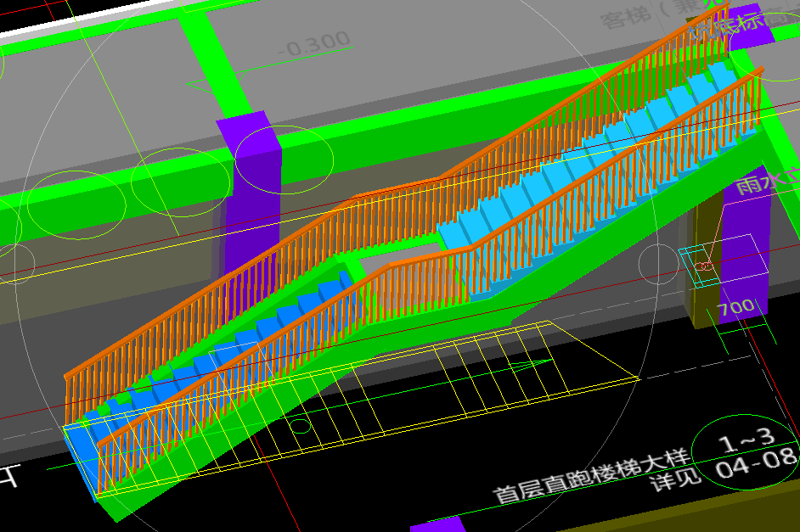The width and height of the screenshot is (800, 532).
Task: Select the "1~3" text in the circle
Action: (748, 440)
